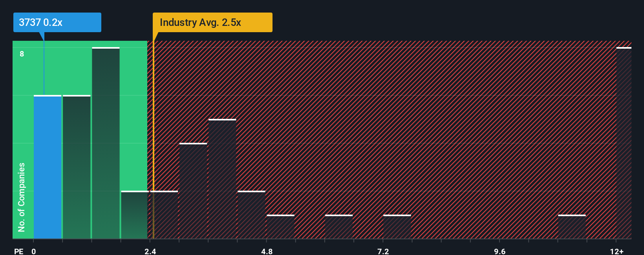This screenshot has width=644, height=255.
Task: Click the short green bar before 2.4
Action: tap(135, 215)
